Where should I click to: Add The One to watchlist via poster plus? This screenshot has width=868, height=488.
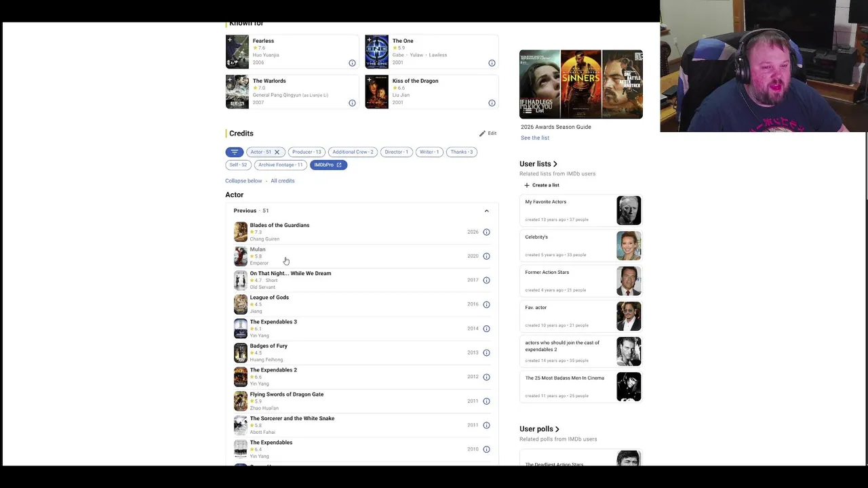(x=369, y=40)
